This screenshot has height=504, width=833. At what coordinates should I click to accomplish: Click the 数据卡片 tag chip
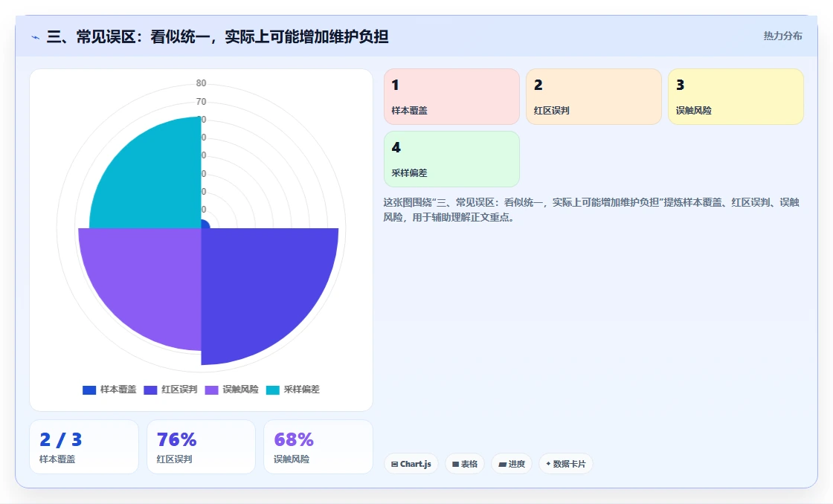click(x=566, y=464)
